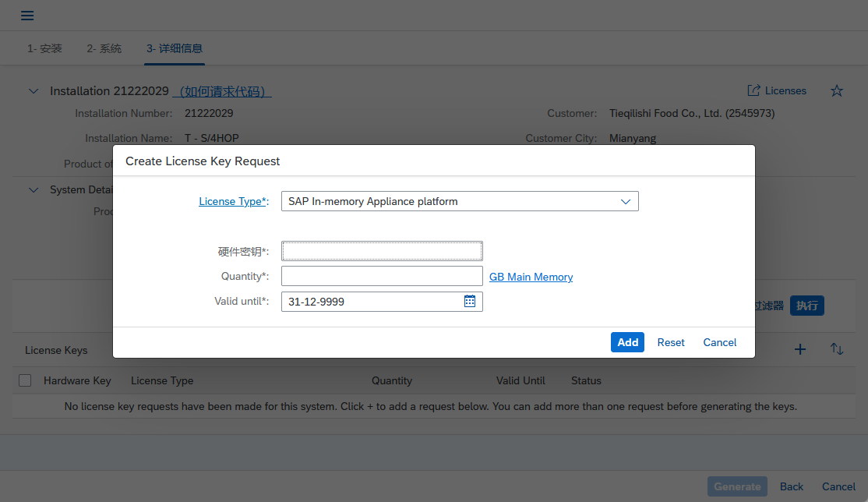Switch to the 1- 安装 tab
The height and width of the screenshot is (502, 868).
(x=44, y=48)
